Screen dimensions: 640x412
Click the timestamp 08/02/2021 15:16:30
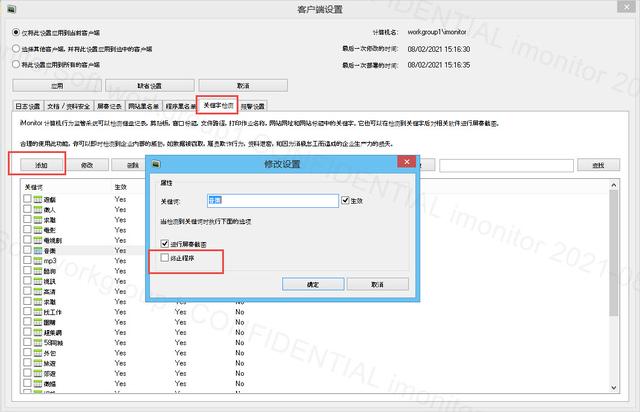coord(439,49)
